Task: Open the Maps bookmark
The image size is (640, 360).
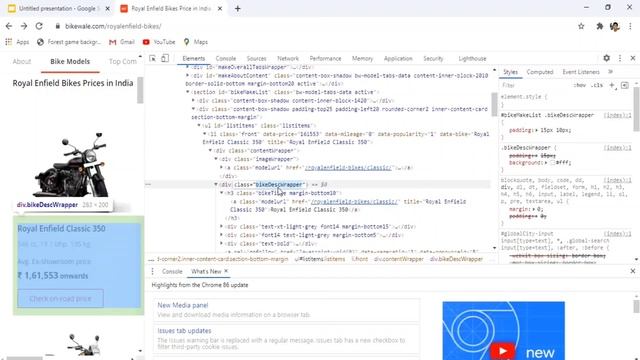Action: pyautogui.click(x=196, y=42)
